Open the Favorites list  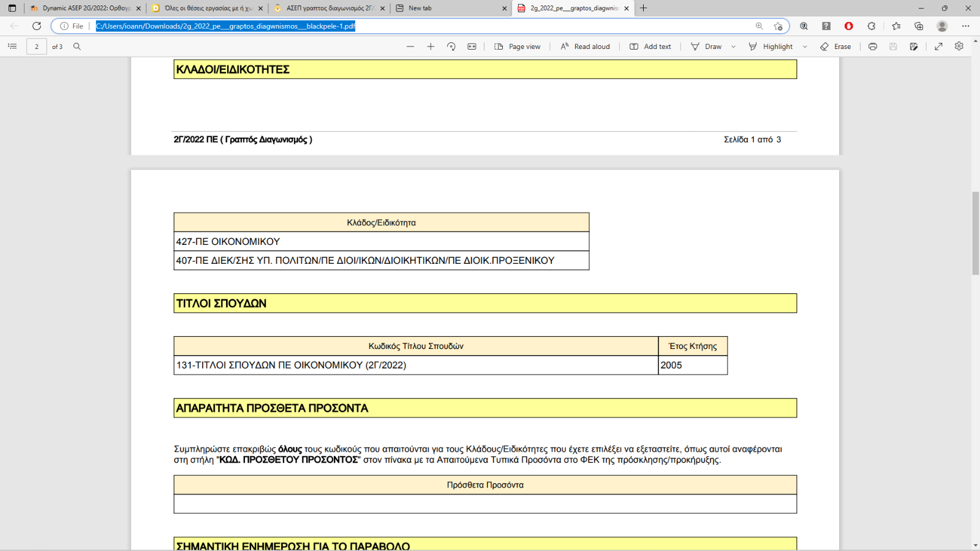point(896,26)
